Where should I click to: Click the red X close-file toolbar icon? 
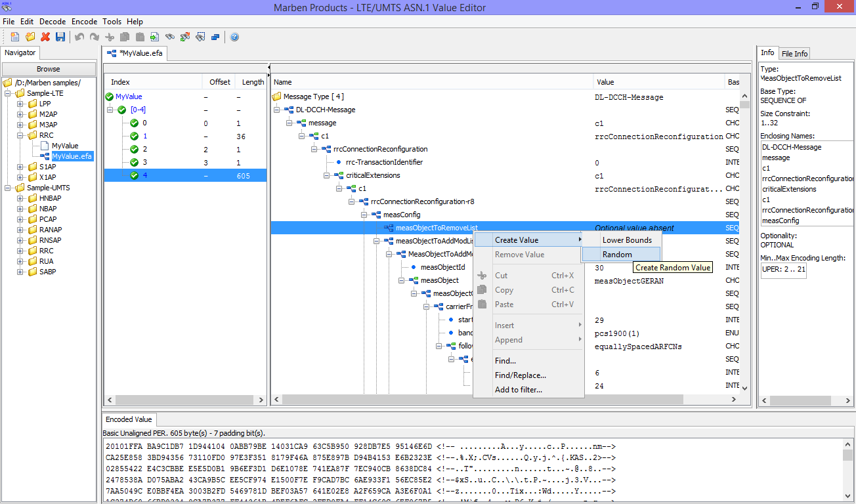click(45, 37)
